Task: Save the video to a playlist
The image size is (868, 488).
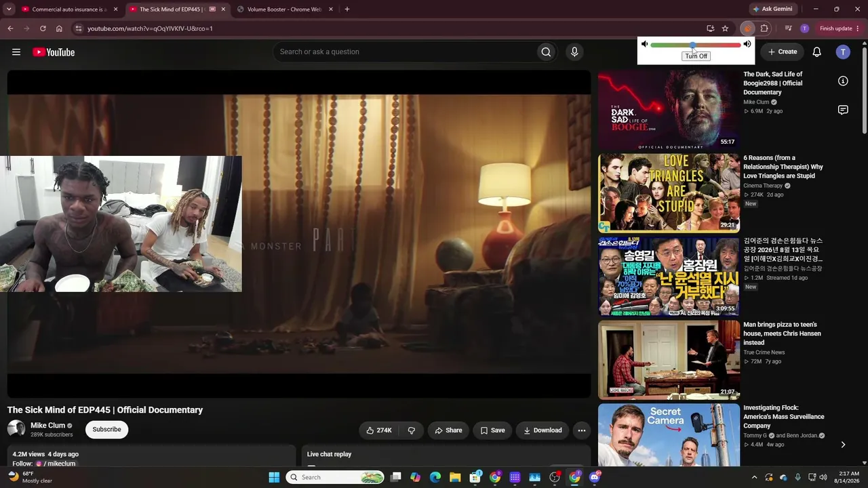Action: click(492, 430)
